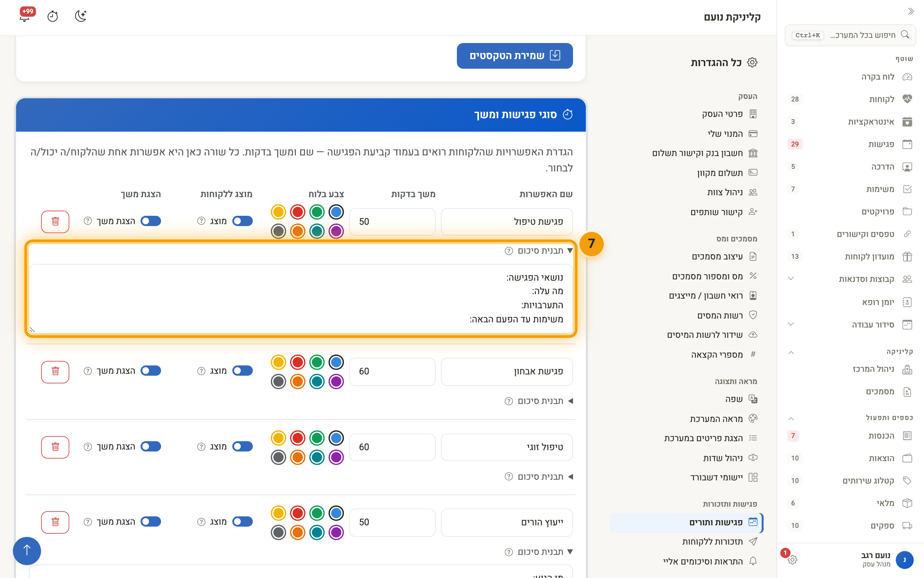924x578 pixels.
Task: Expand the סידור עבודה sidebar group
Action: pos(791,324)
